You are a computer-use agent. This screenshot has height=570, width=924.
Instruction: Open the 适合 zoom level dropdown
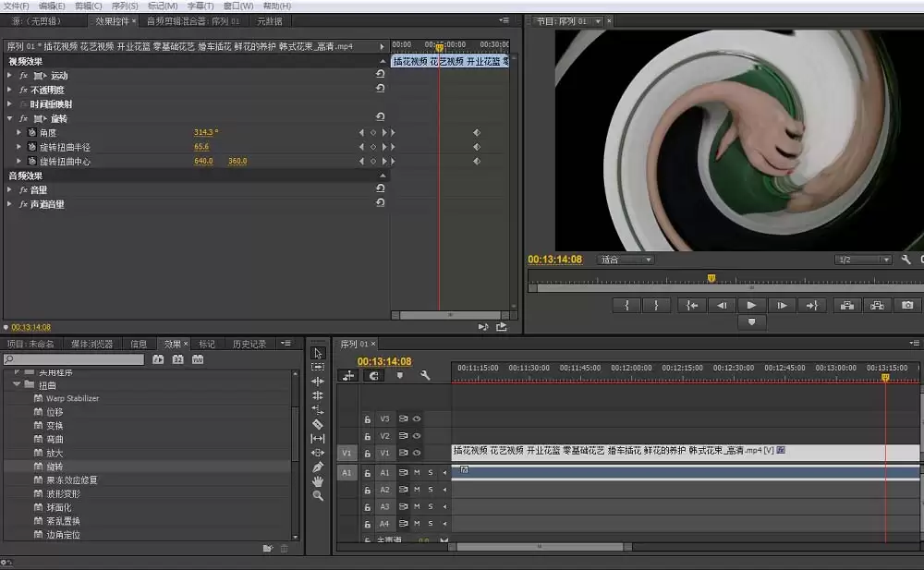pyautogui.click(x=626, y=260)
